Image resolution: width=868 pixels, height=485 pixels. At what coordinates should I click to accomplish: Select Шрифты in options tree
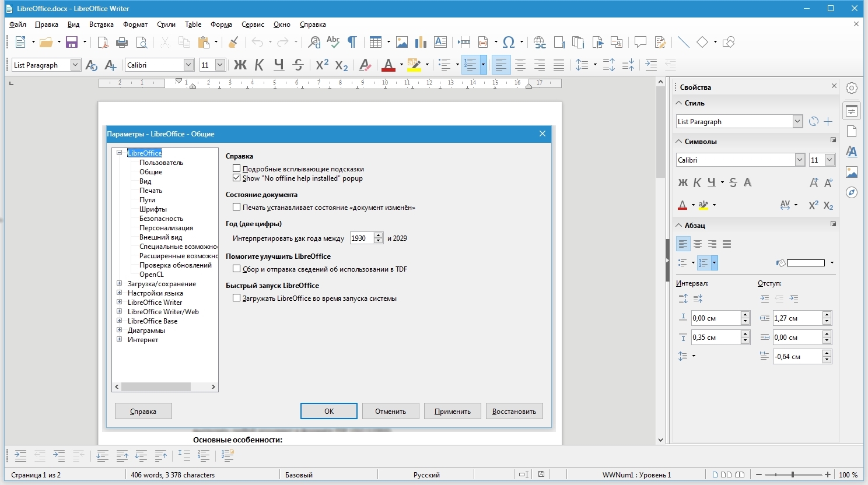pyautogui.click(x=153, y=209)
